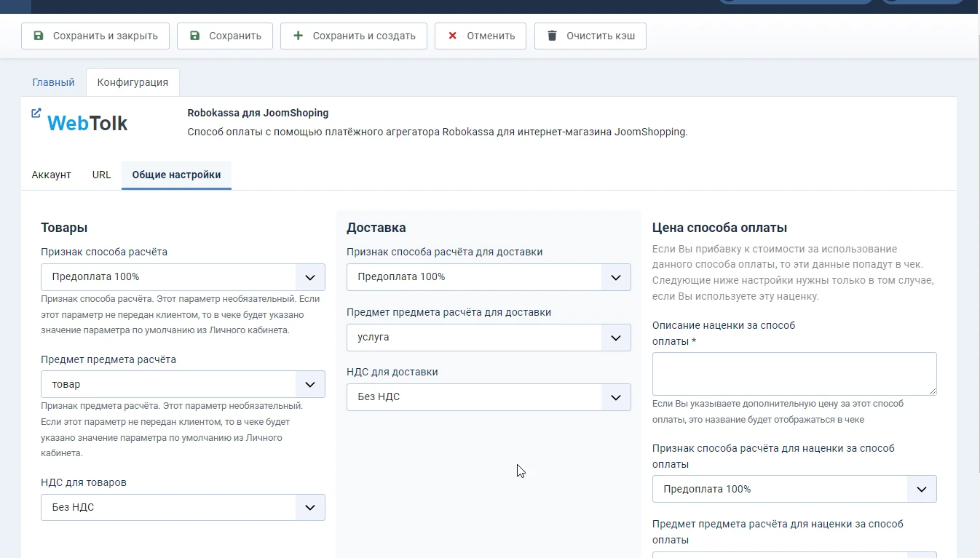Clear cache with Очистить кэш button
This screenshot has width=980, height=558.
point(590,36)
